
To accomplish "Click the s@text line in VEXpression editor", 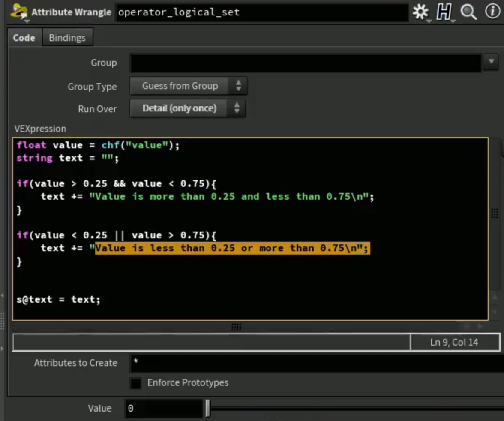I will point(58,299).
